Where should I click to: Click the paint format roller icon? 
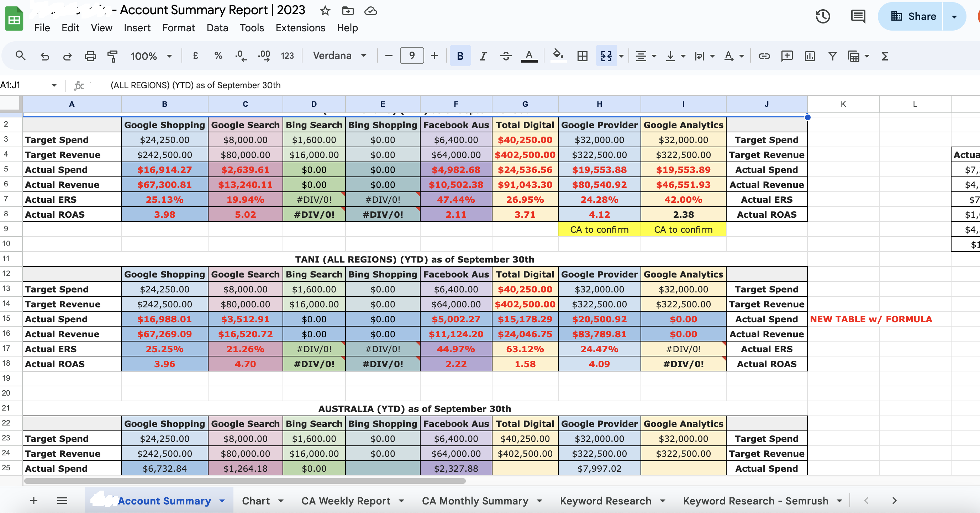112,56
